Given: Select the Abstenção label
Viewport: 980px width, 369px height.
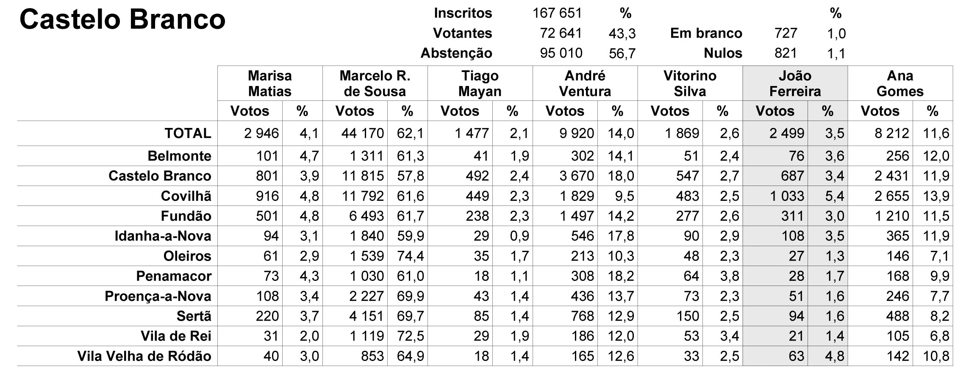Looking at the screenshot, I should tap(456, 53).
